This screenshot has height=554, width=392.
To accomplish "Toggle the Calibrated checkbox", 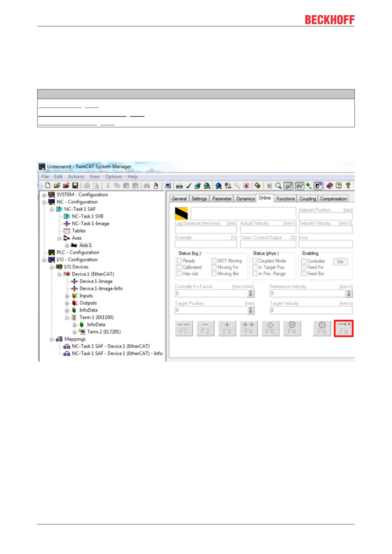I will pyautogui.click(x=179, y=267).
